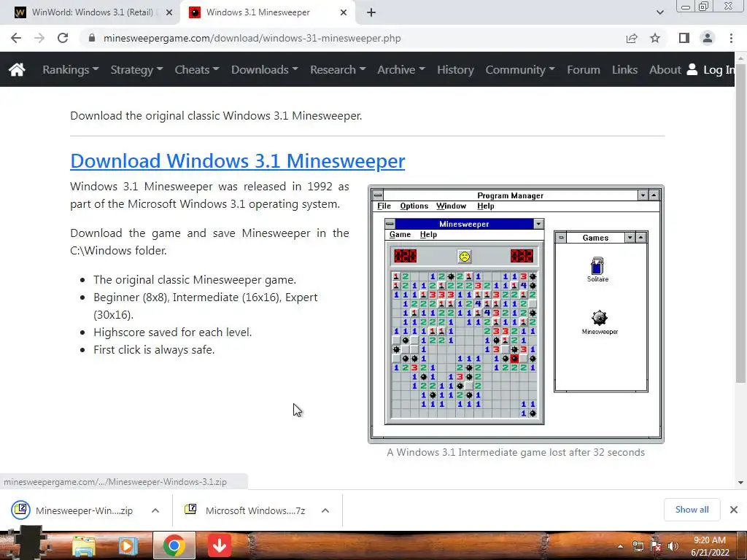Open the Chrome three-dot menu

pos(731,38)
